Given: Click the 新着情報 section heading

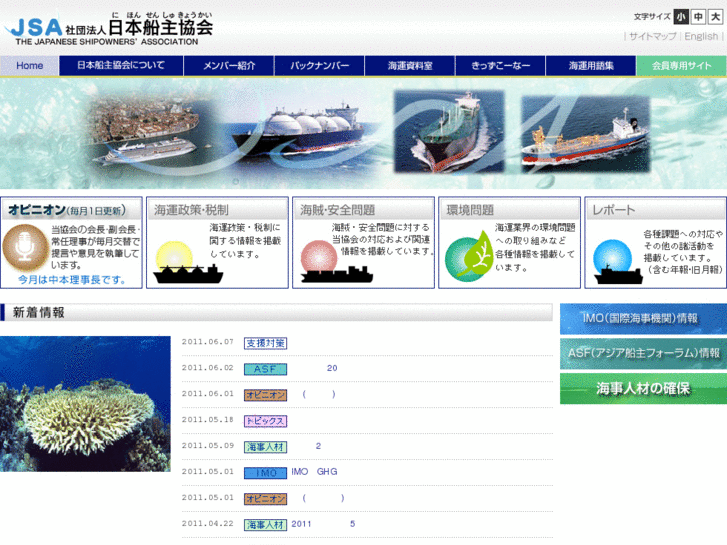Looking at the screenshot, I should [x=38, y=313].
